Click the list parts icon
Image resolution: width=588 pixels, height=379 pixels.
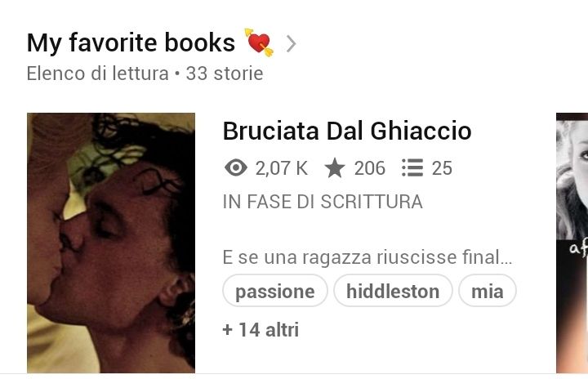(x=412, y=167)
